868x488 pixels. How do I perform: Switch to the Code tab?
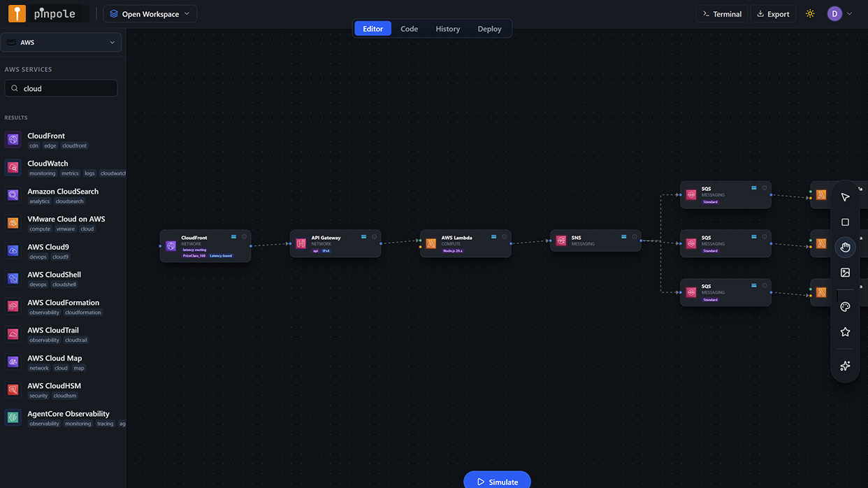(409, 29)
